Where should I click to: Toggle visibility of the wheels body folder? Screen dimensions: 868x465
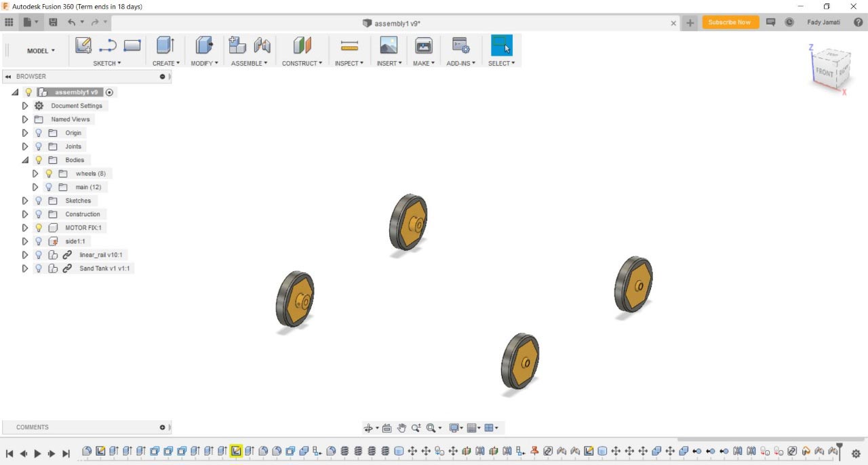coord(48,174)
